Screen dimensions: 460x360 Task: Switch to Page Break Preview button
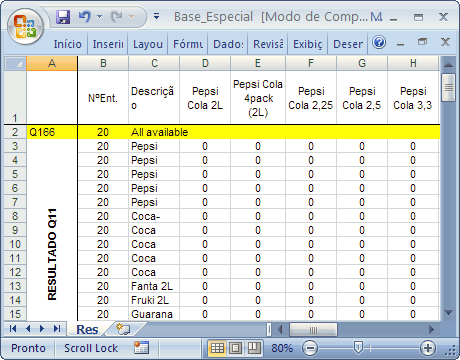coord(254,348)
